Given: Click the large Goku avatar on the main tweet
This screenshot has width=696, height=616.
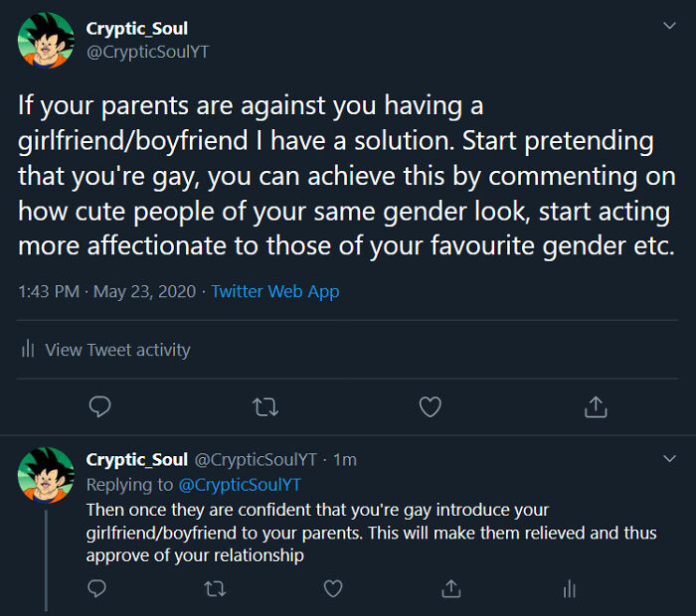Looking at the screenshot, I should click(x=46, y=41).
